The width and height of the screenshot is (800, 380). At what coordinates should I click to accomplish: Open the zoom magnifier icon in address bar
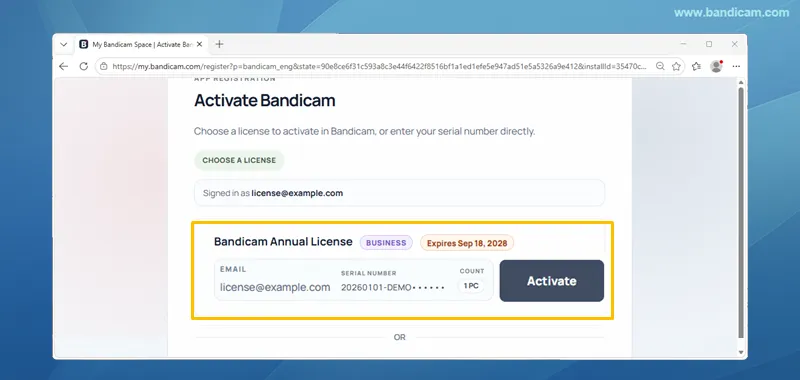point(660,66)
